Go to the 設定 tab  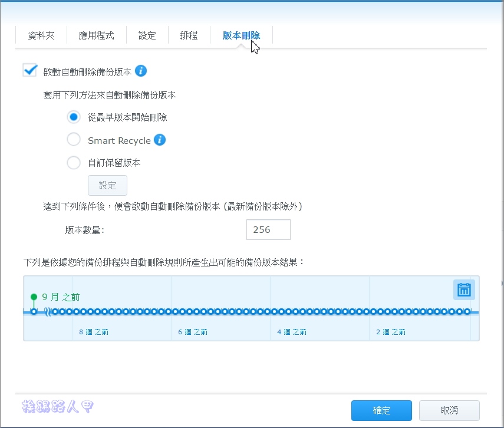tap(147, 35)
